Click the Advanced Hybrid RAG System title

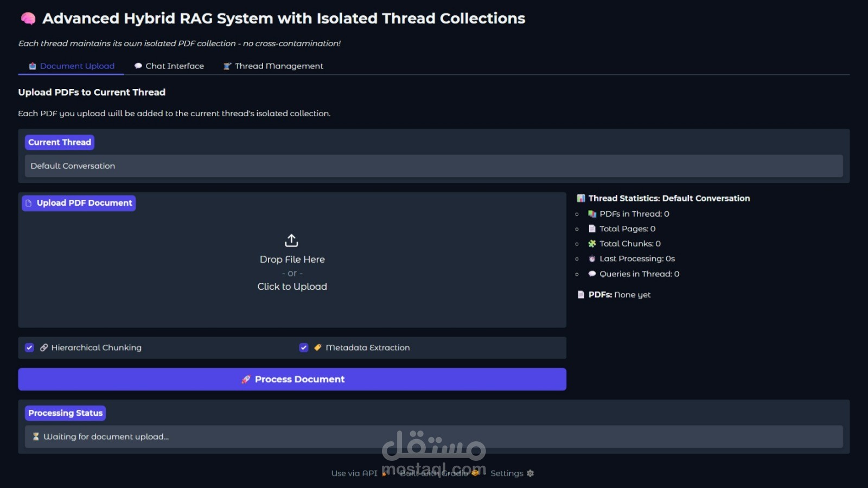point(284,18)
